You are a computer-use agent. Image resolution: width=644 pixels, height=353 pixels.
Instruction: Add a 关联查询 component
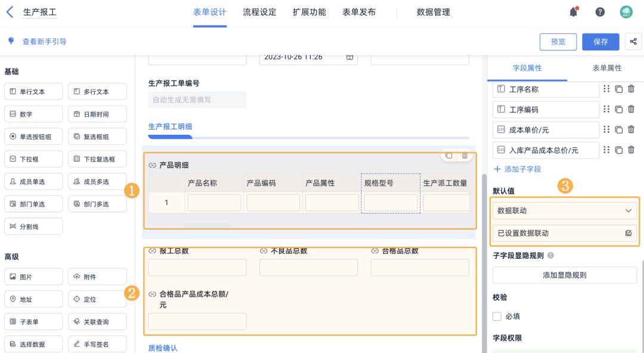(97, 322)
